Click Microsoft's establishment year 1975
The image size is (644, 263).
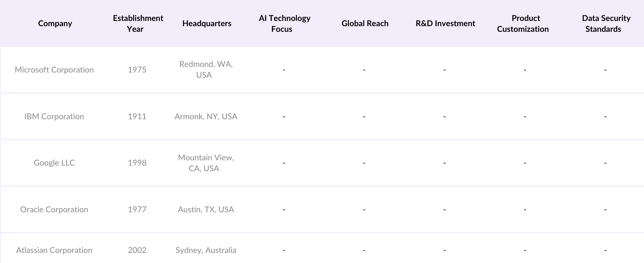coord(137,70)
